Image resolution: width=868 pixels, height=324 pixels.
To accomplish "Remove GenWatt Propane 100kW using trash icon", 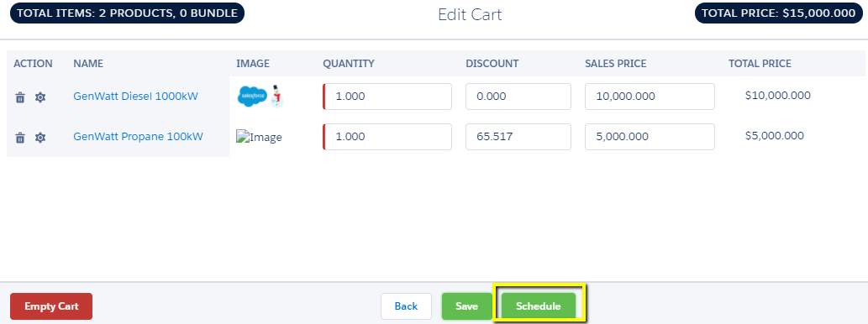I will pos(20,138).
